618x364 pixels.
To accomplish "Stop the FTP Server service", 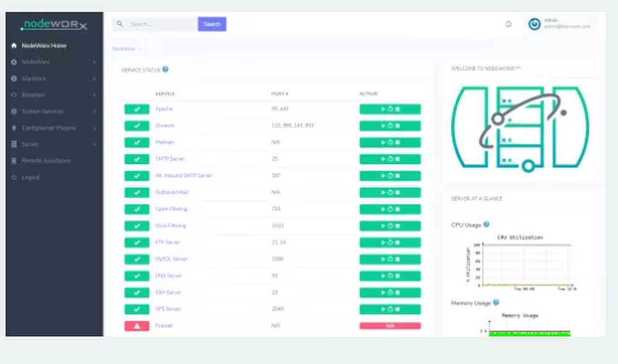I will (397, 243).
